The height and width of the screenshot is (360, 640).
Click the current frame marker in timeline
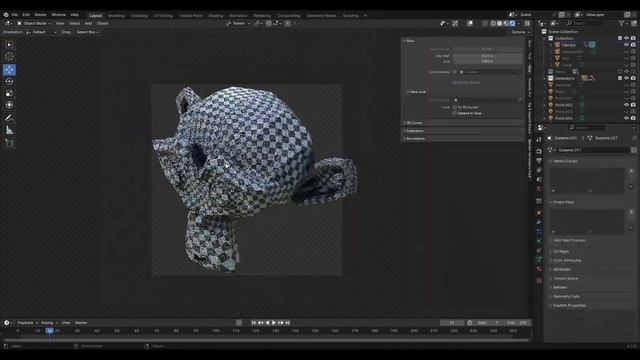pos(49,331)
